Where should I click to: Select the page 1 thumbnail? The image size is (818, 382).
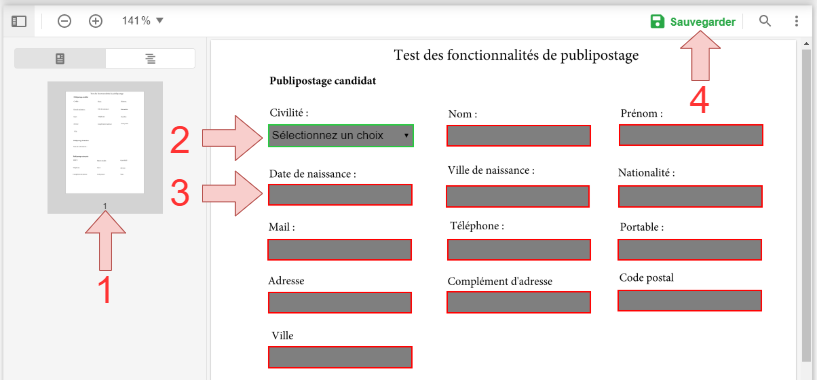105,142
